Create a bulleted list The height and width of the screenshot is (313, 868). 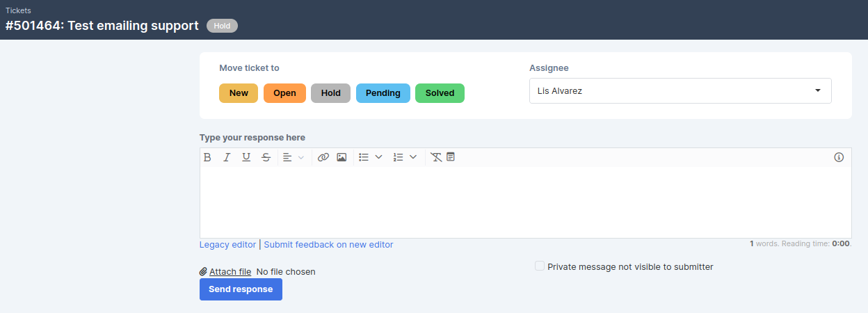point(364,157)
